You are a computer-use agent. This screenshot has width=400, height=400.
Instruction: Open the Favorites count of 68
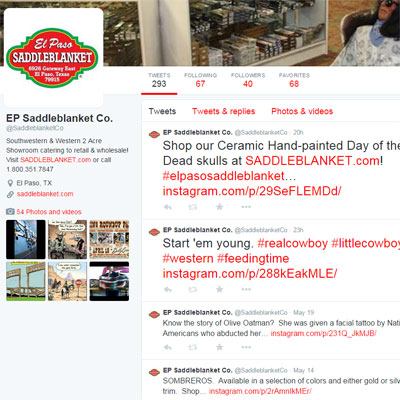pos(294,80)
